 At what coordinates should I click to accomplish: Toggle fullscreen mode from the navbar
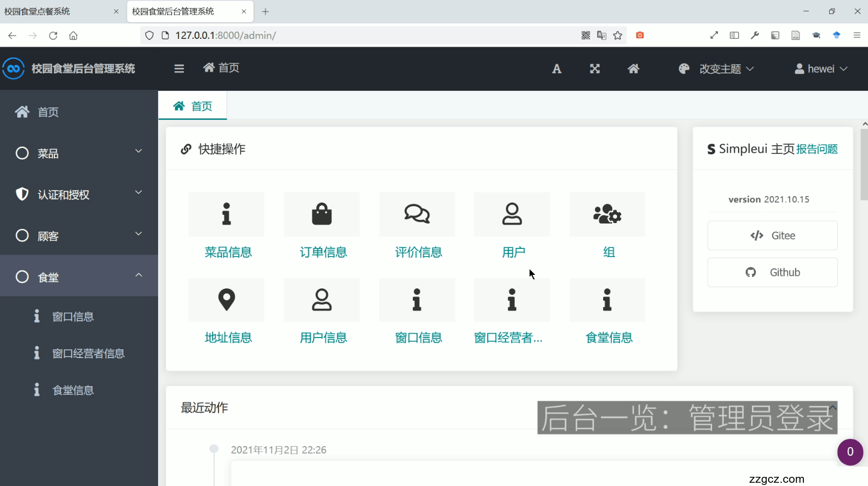click(x=594, y=69)
